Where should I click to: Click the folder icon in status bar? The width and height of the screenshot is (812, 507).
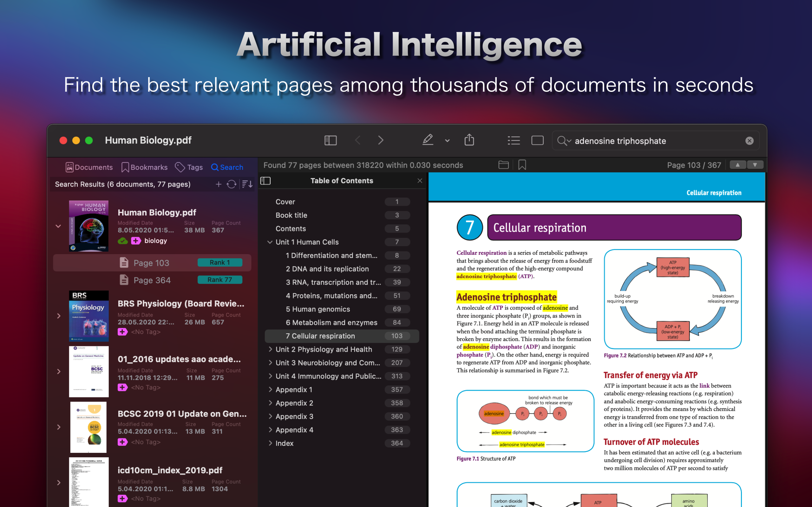tap(503, 165)
